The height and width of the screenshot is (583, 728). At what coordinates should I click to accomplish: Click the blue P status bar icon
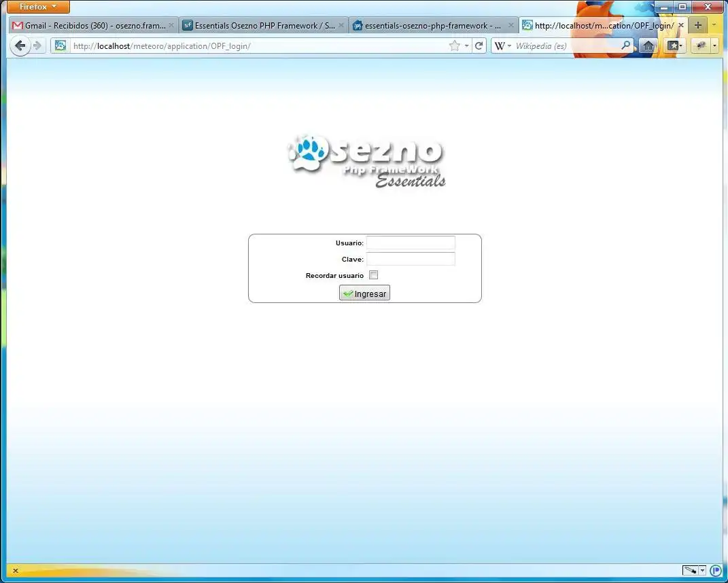(x=716, y=570)
